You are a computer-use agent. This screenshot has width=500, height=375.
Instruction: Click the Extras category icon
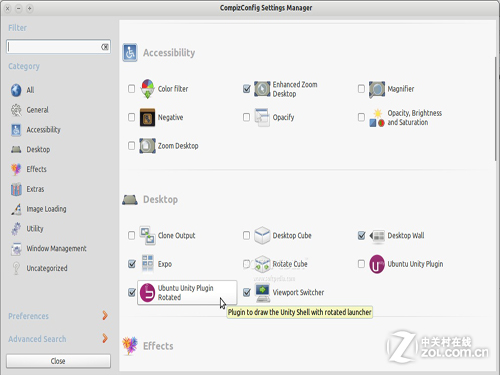pos(16,189)
